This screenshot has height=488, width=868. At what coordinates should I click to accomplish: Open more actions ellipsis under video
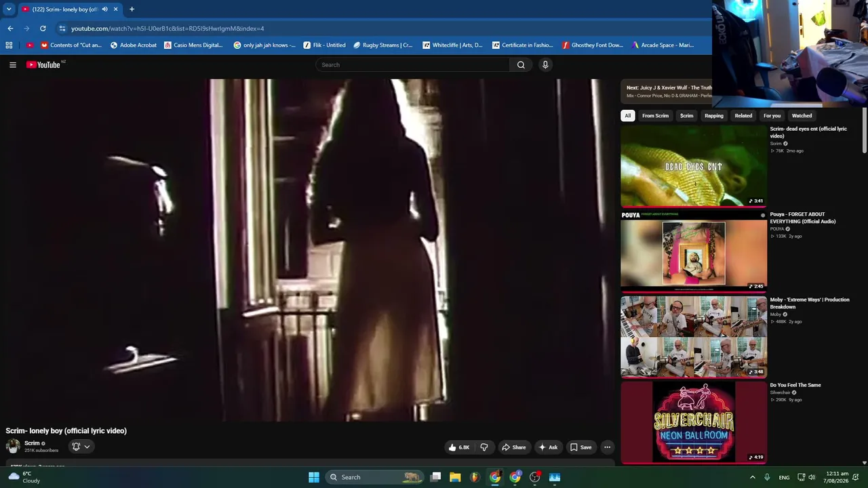pyautogui.click(x=608, y=447)
